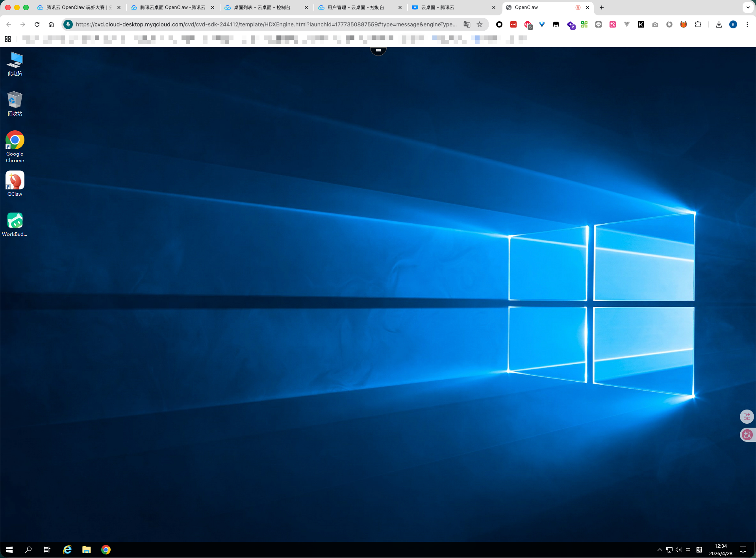Open the WorkBuddy desktop icon
756x558 pixels.
pos(15,222)
